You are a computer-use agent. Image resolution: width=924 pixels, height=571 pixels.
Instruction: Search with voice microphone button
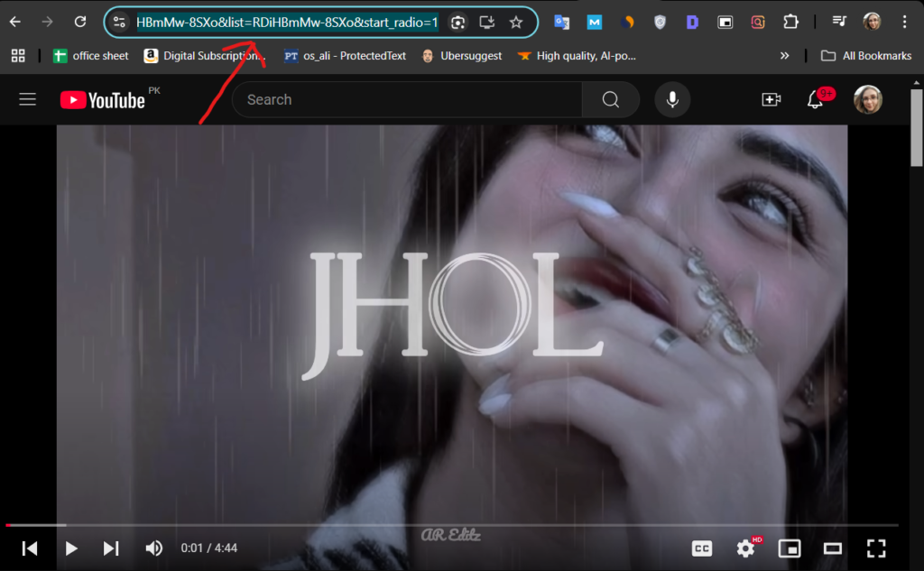tap(672, 99)
